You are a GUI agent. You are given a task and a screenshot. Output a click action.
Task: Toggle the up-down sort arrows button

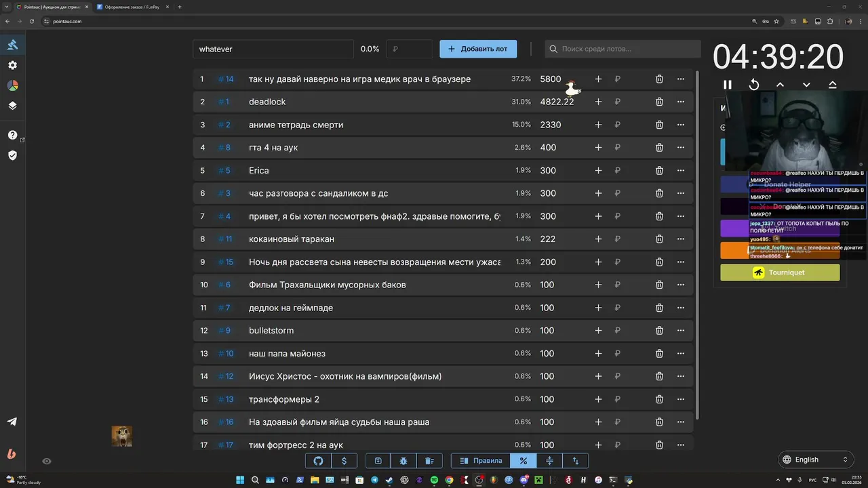pos(576,461)
